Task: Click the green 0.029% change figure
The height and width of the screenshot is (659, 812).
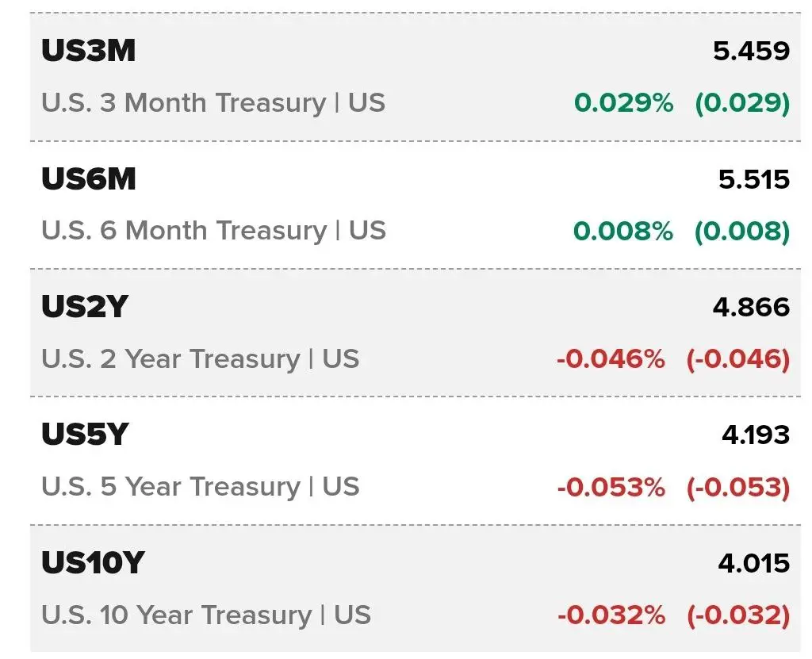Action: tap(624, 102)
